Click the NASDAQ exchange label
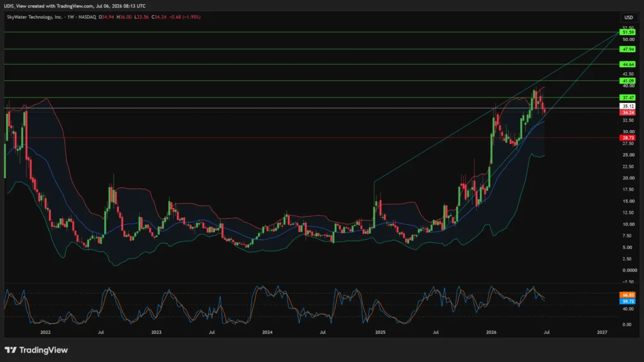Screen dimensions: 644x362 point(87,17)
